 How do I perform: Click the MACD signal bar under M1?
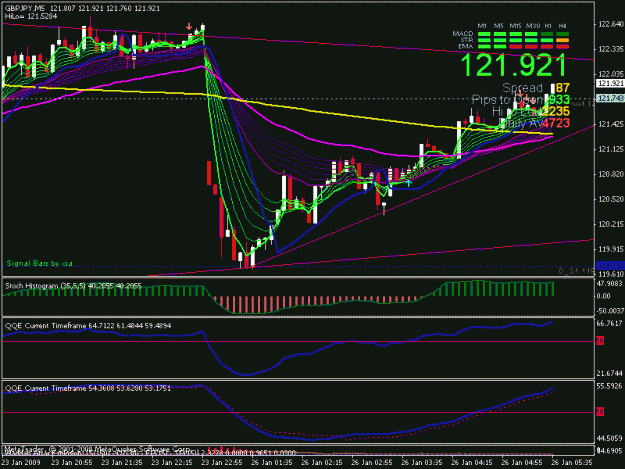point(484,34)
